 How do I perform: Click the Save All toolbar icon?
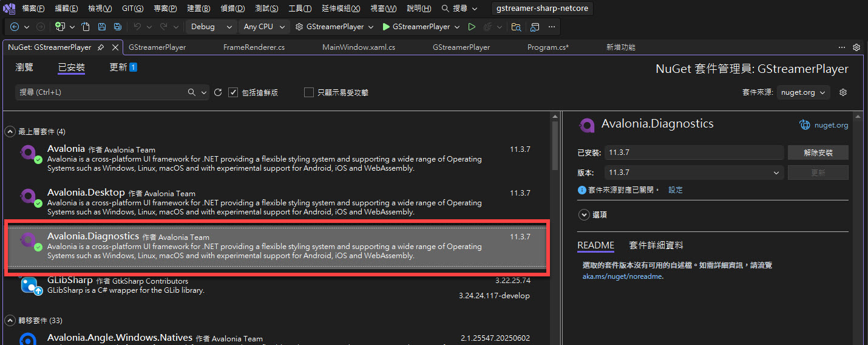pyautogui.click(x=118, y=27)
